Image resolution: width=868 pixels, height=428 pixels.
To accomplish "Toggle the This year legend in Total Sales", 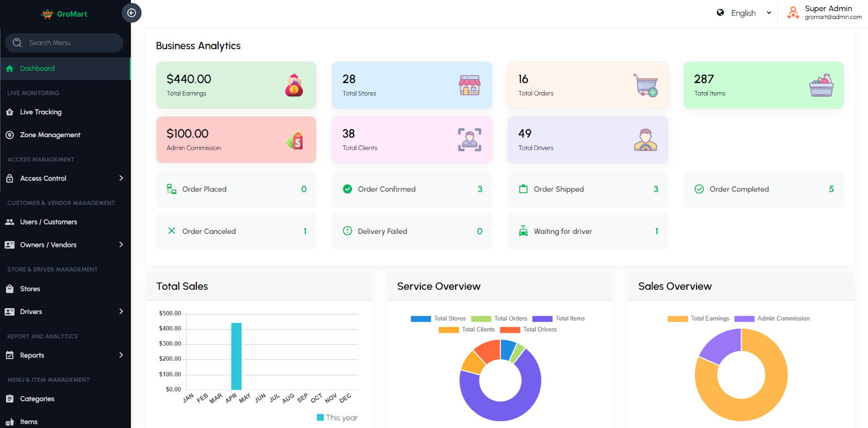I will click(x=337, y=418).
